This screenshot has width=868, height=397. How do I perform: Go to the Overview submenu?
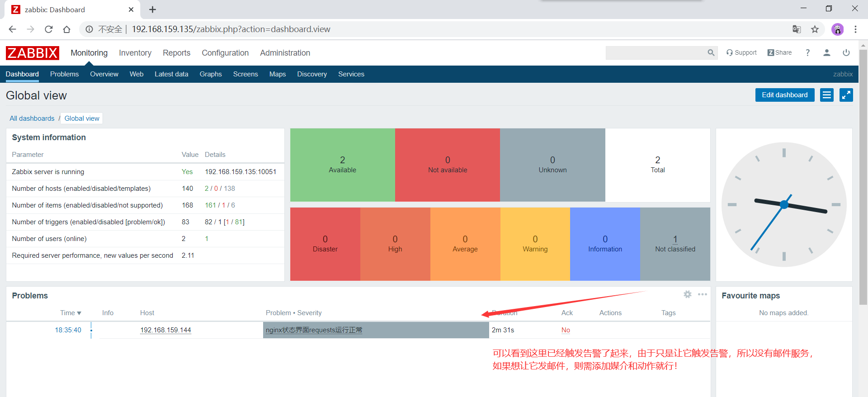pos(104,74)
